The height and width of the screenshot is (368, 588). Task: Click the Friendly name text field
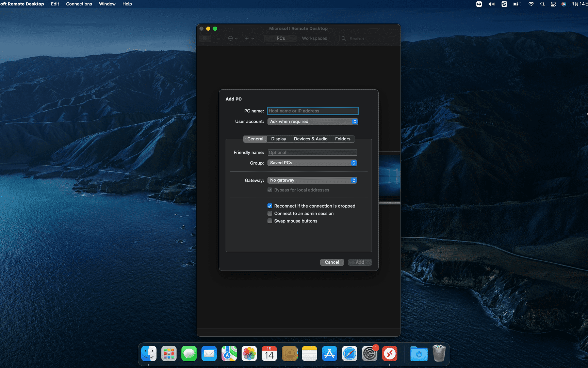312,153
